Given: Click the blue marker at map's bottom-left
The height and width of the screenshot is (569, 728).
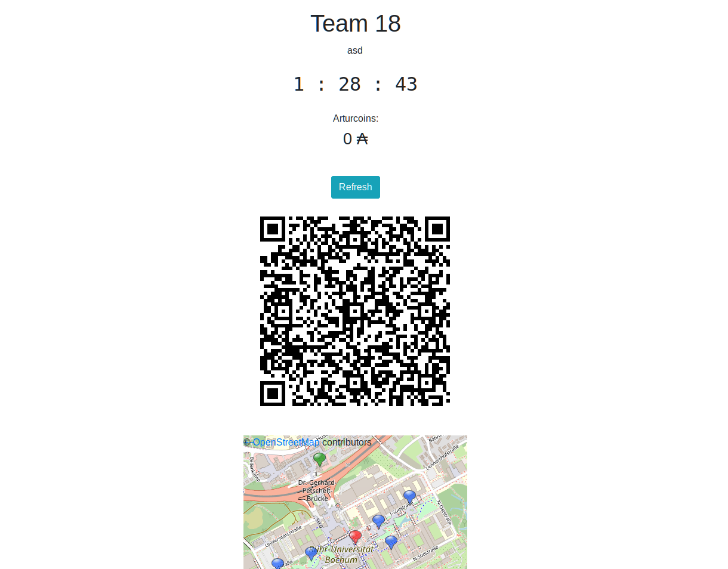Looking at the screenshot, I should click(277, 563).
